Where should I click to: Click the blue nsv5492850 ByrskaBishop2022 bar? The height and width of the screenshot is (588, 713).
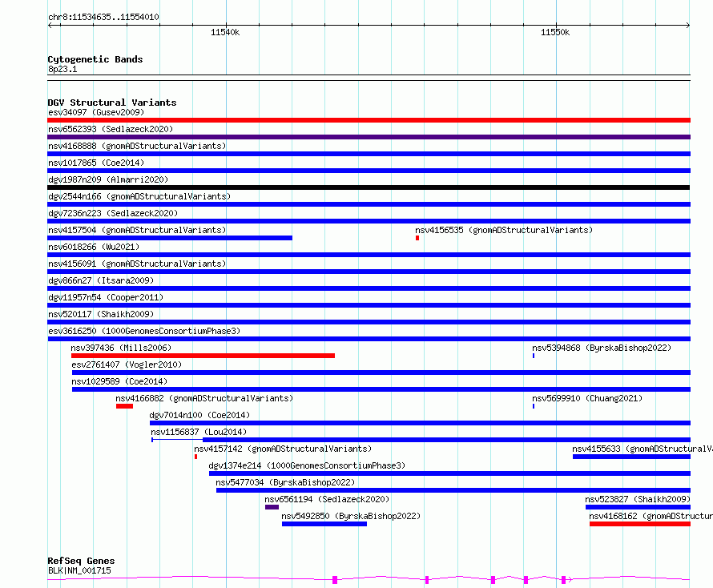(x=324, y=524)
